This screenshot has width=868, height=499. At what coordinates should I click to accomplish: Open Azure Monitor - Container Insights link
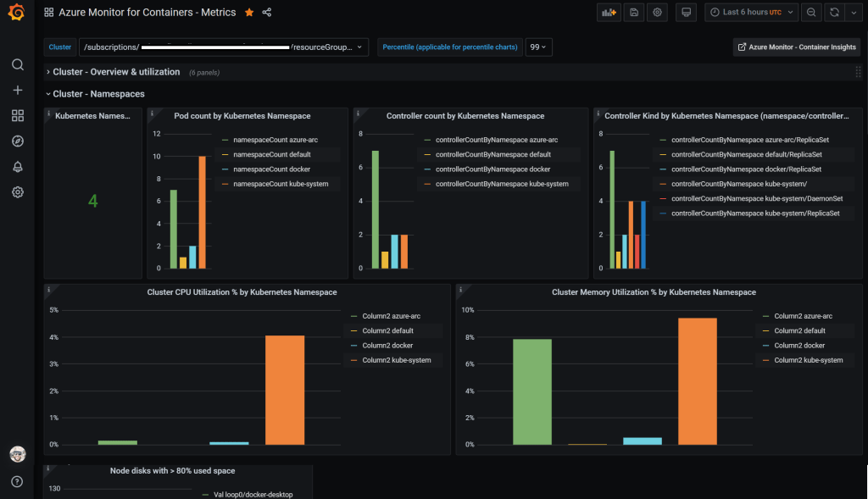point(797,47)
